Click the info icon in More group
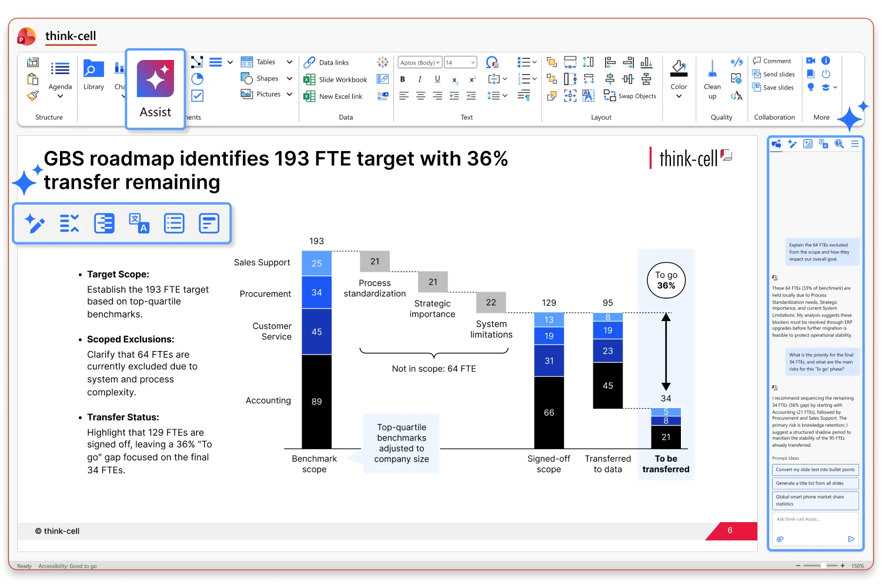Screen dimensions: 882x588 (x=826, y=61)
